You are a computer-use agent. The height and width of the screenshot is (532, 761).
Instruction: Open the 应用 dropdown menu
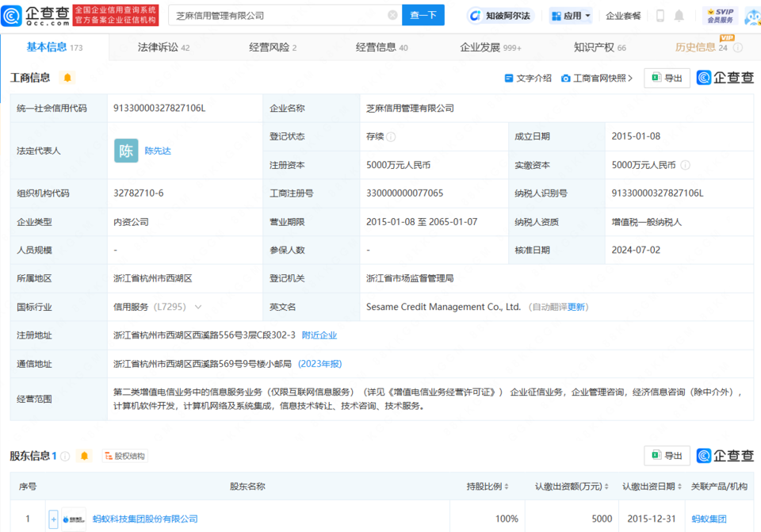pyautogui.click(x=571, y=15)
